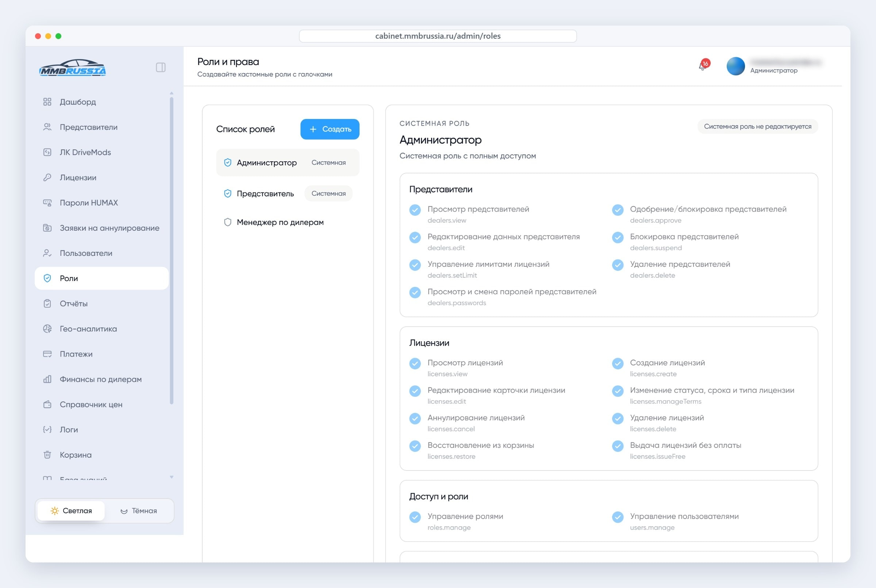Toggle the Блокировка представителей checkbox

(x=618, y=237)
